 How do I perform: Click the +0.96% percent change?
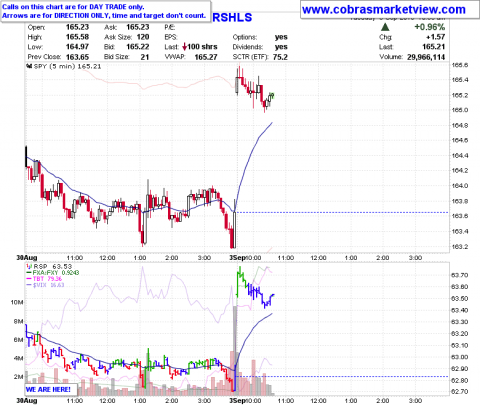click(x=429, y=27)
